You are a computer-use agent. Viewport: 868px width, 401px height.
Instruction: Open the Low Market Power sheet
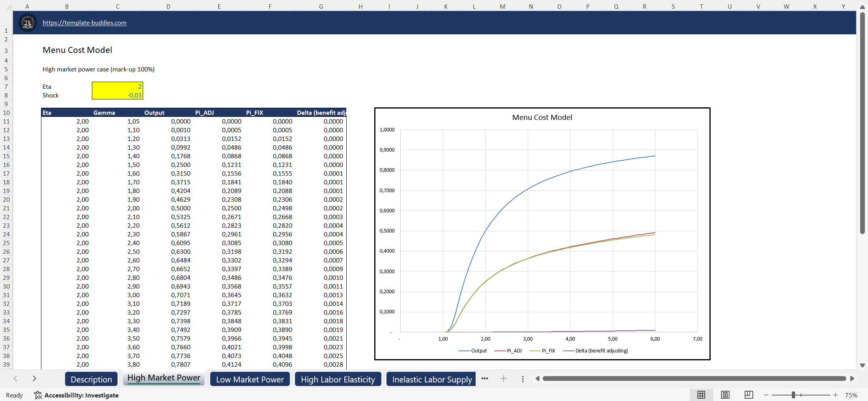click(x=250, y=379)
